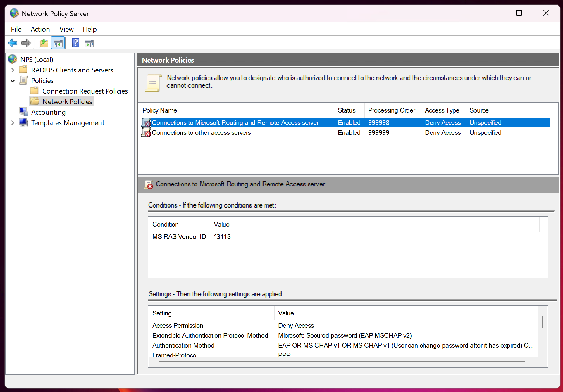This screenshot has width=563, height=392.
Task: Expand the Templates Management node
Action: coord(12,122)
